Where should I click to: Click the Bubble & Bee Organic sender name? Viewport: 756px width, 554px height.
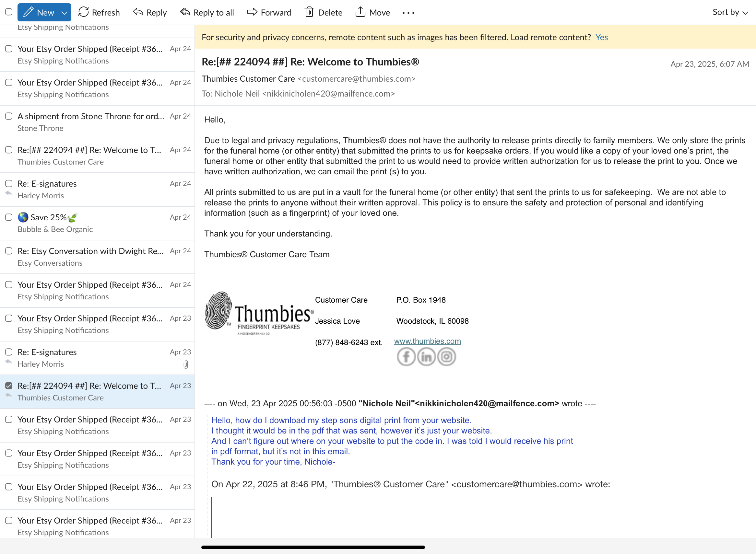[x=55, y=229]
